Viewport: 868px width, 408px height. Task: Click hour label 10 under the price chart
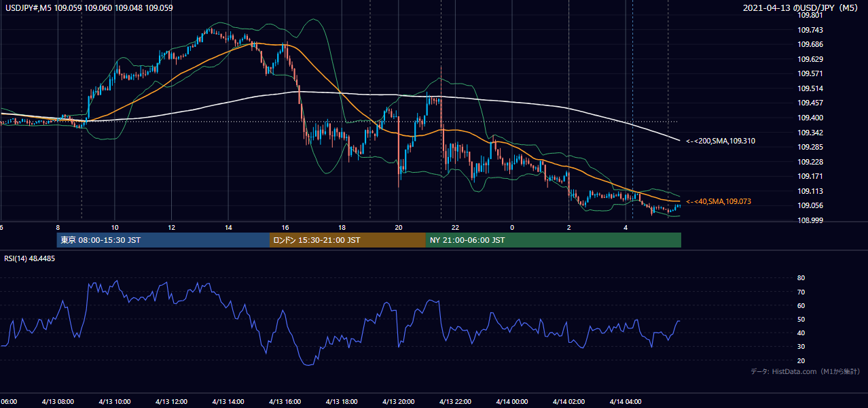pos(115,227)
